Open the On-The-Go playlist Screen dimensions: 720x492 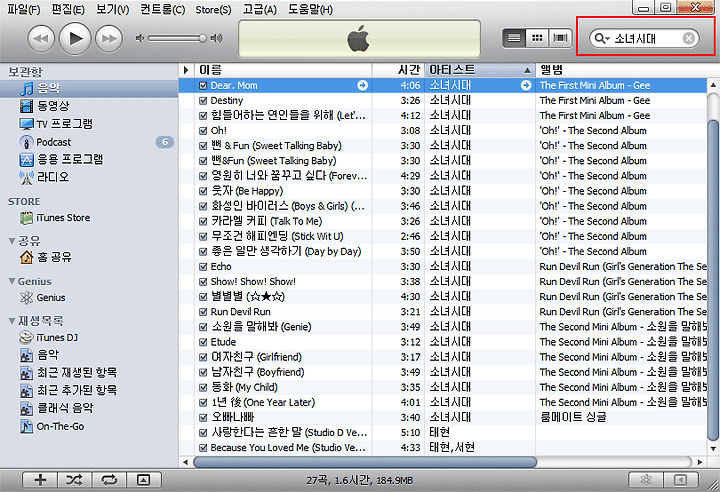pos(89,426)
